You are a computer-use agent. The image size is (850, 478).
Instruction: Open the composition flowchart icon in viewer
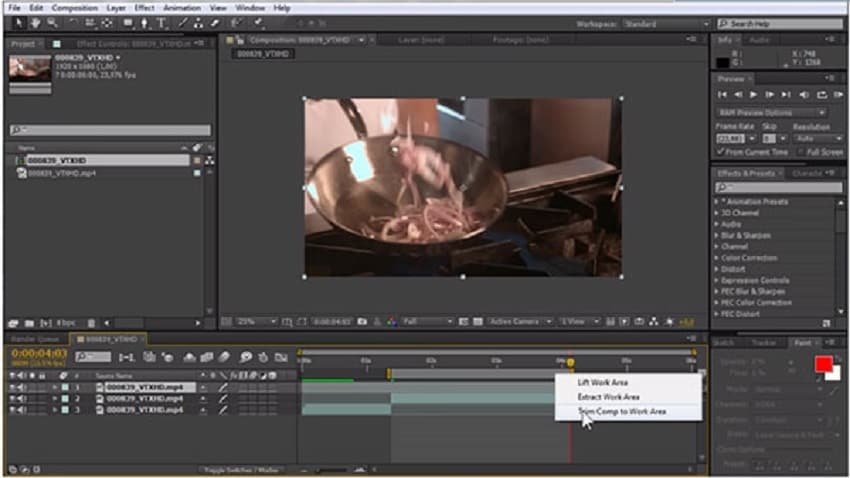(x=654, y=322)
